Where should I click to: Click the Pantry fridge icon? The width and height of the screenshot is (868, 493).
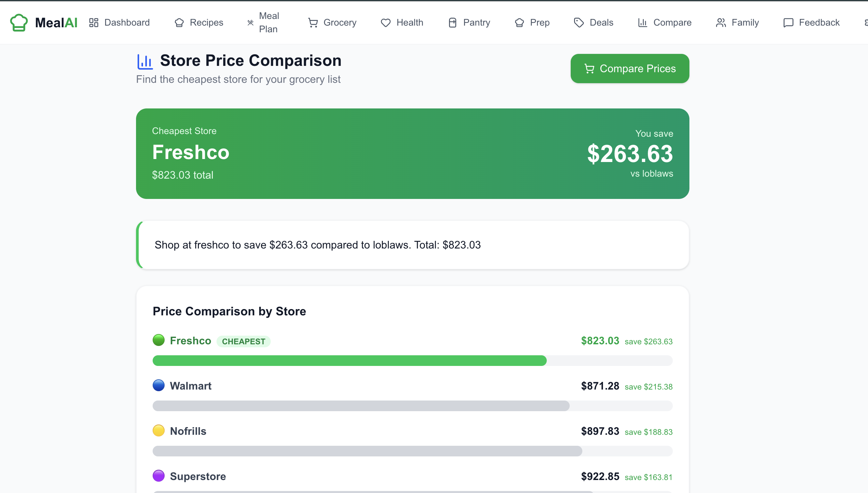[452, 23]
